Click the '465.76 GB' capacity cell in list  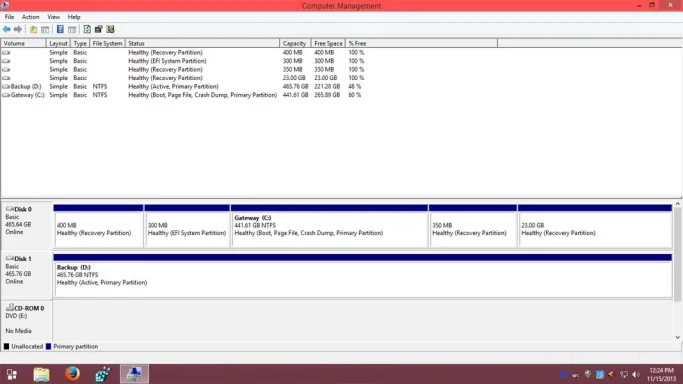point(295,86)
